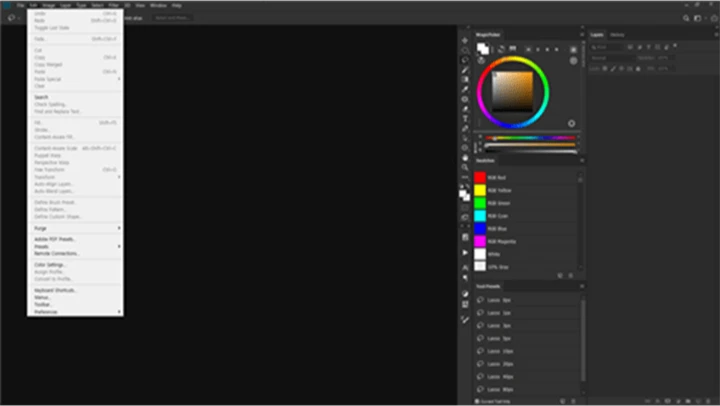Pick the RGB Cyan swatch
The height and width of the screenshot is (406, 720).
(480, 215)
